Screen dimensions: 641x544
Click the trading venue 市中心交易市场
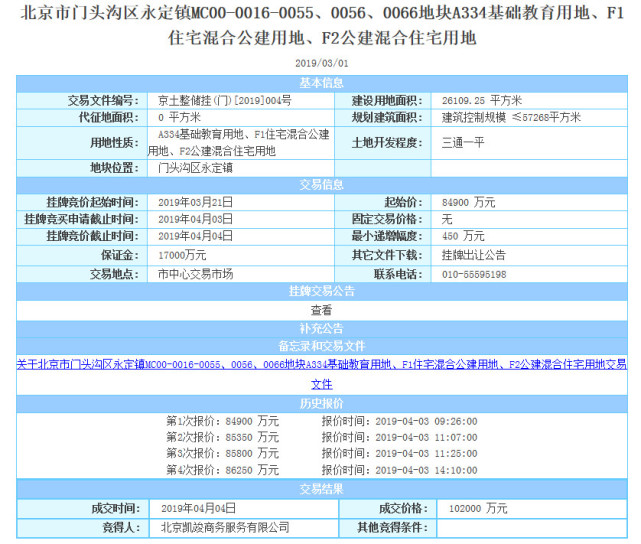point(195,274)
